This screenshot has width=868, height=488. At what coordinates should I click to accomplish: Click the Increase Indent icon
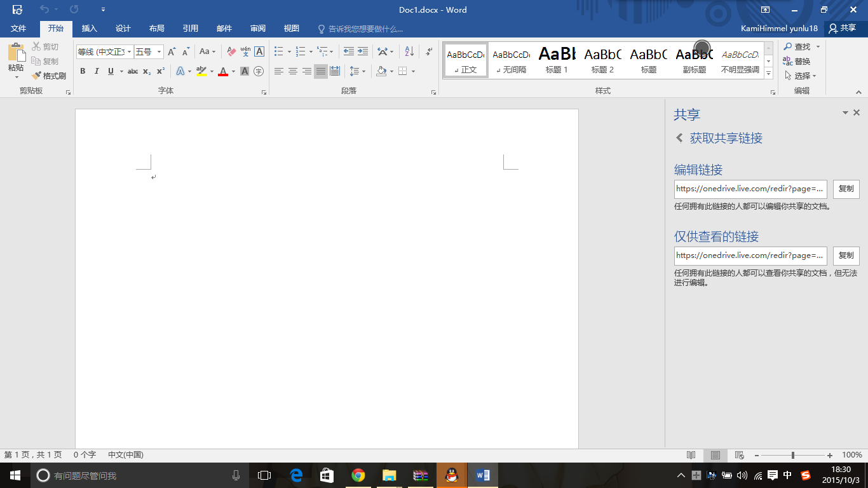(x=362, y=51)
